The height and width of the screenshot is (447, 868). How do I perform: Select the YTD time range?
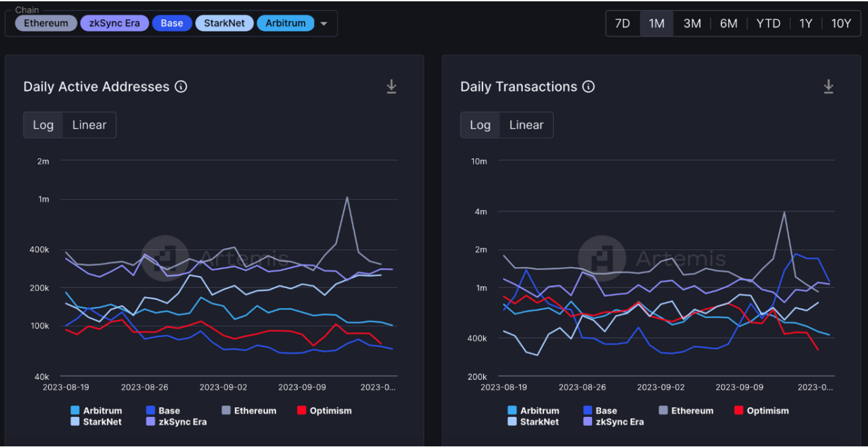(768, 23)
